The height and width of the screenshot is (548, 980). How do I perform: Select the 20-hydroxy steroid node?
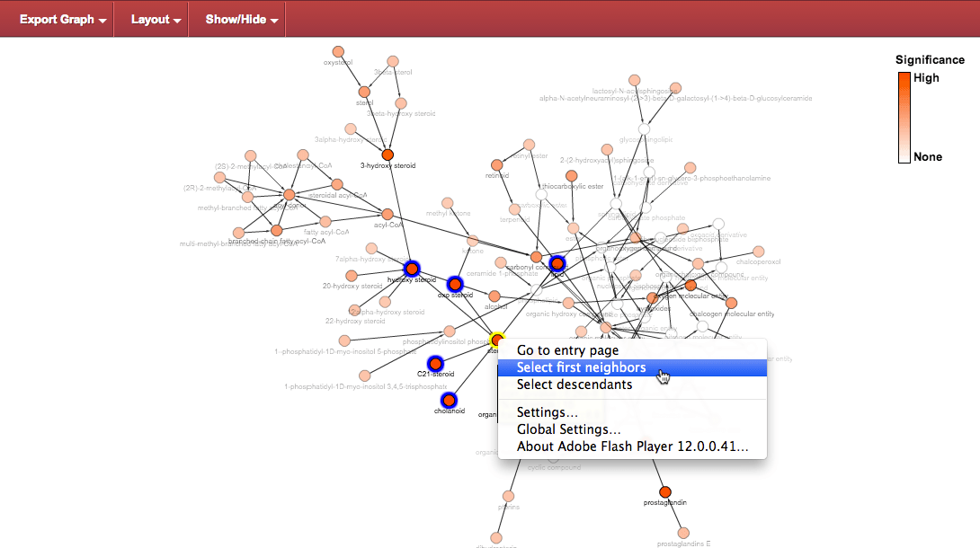[352, 276]
